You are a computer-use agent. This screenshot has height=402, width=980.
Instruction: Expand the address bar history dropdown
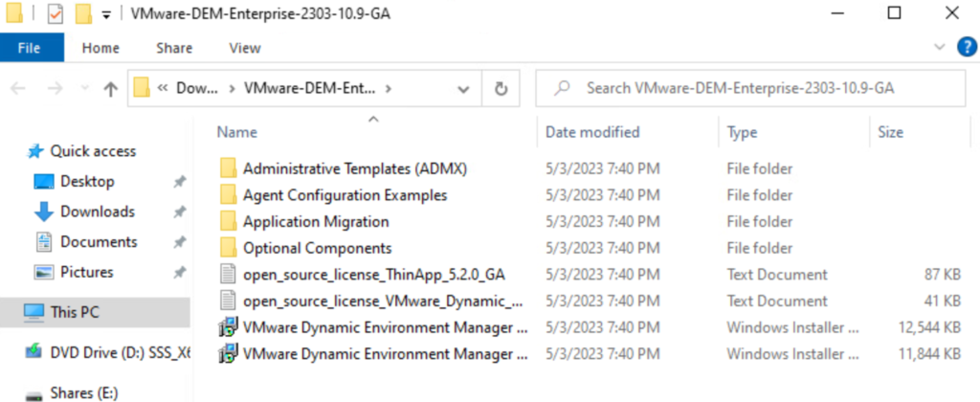pyautogui.click(x=463, y=89)
